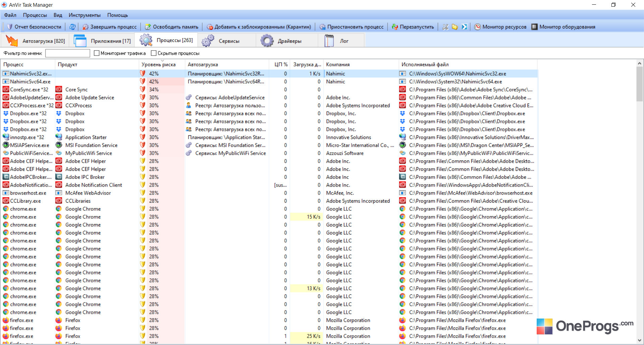Viewport: 644px width, 345px height.
Task: Select the NahimicSvc64.exe process name
Action: coord(30,81)
